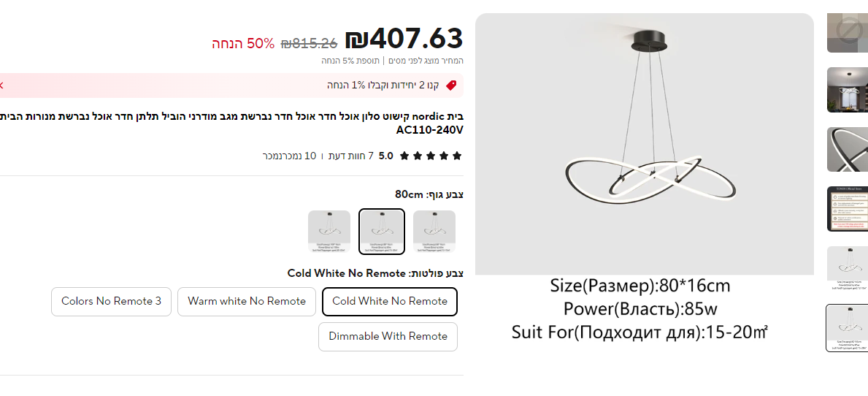Choose the rightmost body color swatch

tap(434, 232)
